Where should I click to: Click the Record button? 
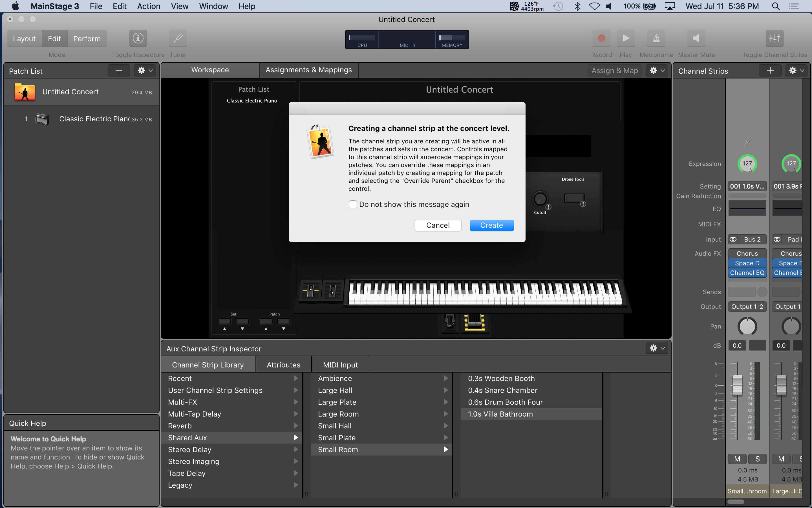(x=601, y=38)
